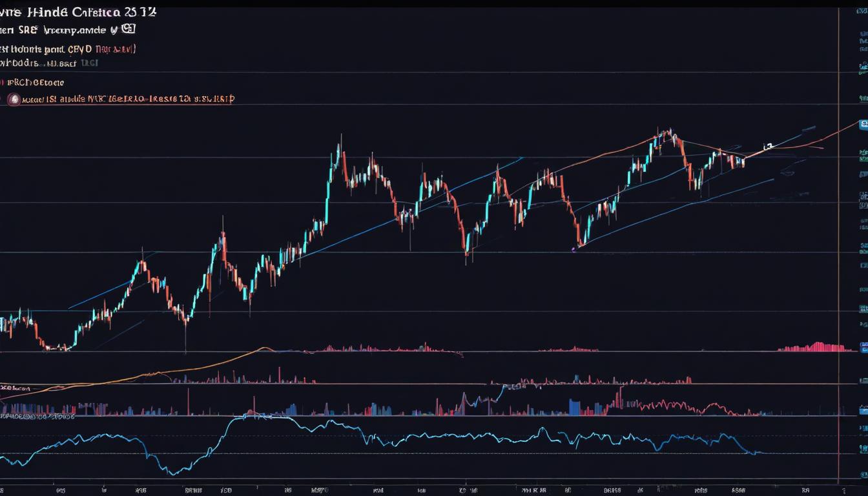Click the small label left of the volume panel
868x496 pixels.
pos(16,388)
